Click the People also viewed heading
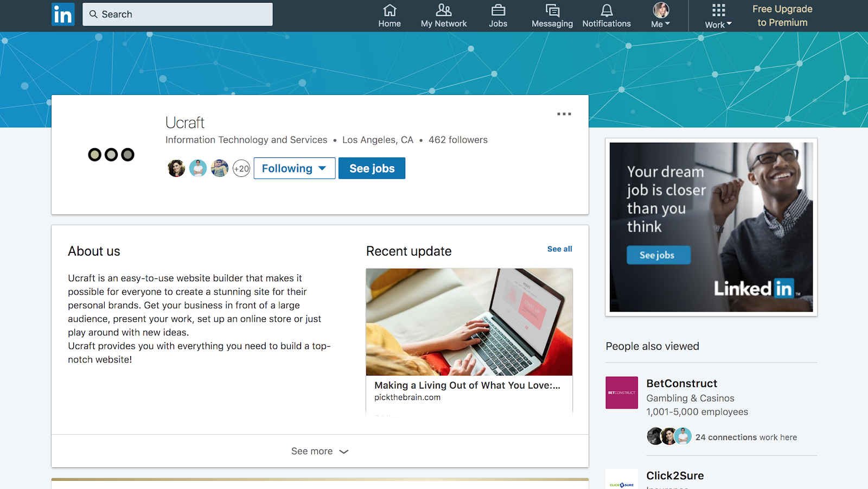This screenshot has height=489, width=868. click(652, 346)
